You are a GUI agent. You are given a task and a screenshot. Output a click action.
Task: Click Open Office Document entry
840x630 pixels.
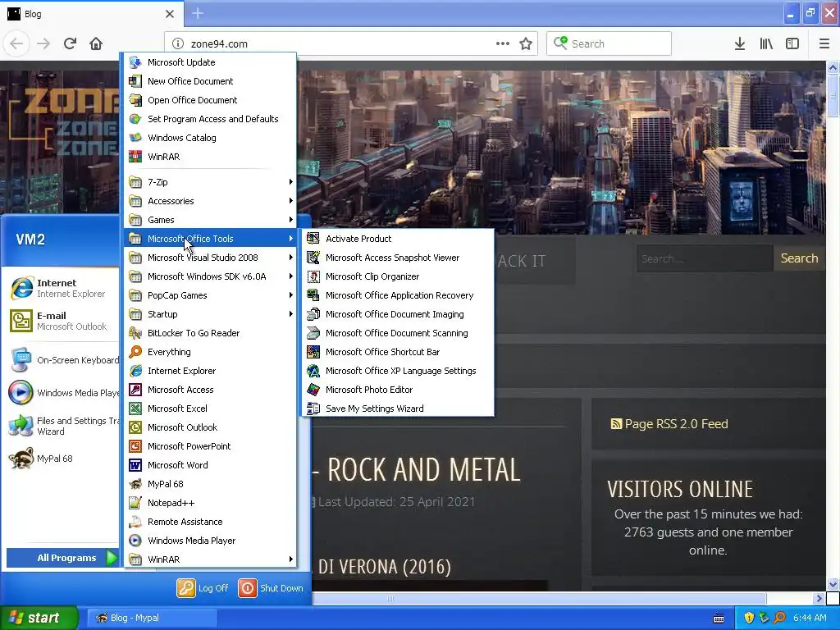211,100
